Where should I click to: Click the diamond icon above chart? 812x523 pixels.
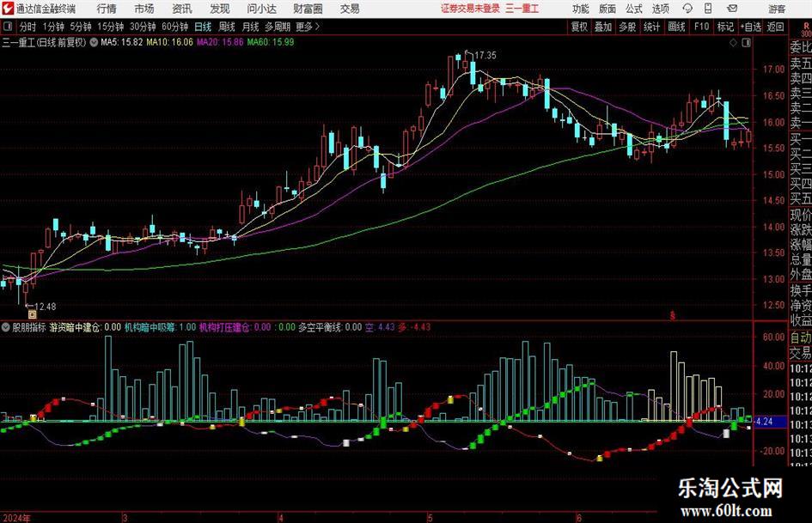click(733, 43)
